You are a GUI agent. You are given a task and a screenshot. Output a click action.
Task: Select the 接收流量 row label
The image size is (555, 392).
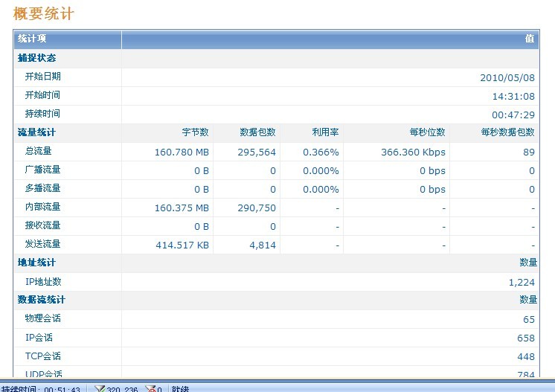click(x=43, y=225)
